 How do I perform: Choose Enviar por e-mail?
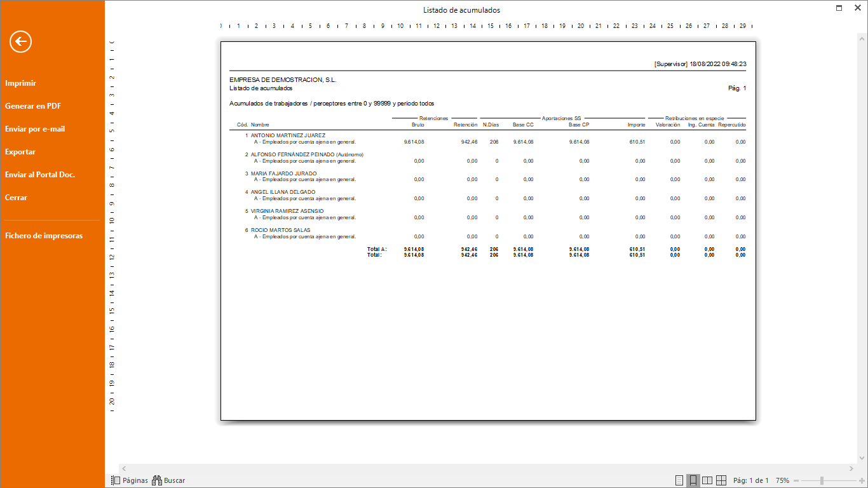click(35, 129)
